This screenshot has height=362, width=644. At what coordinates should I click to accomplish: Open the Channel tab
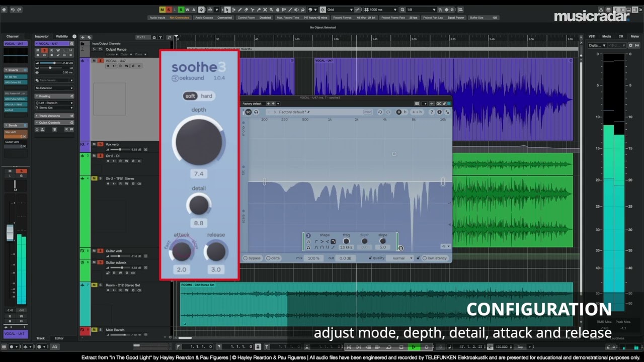pyautogui.click(x=12, y=36)
